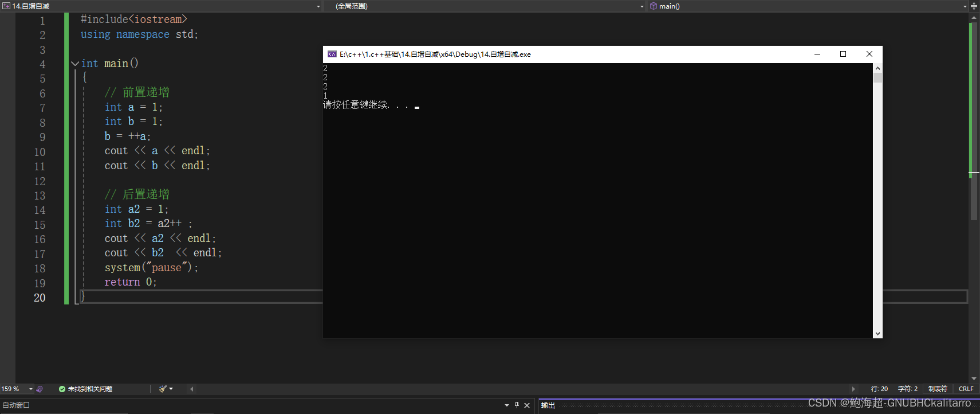Click the comment '// 后置递增'
Screen dimensions: 980x414
tap(137, 194)
